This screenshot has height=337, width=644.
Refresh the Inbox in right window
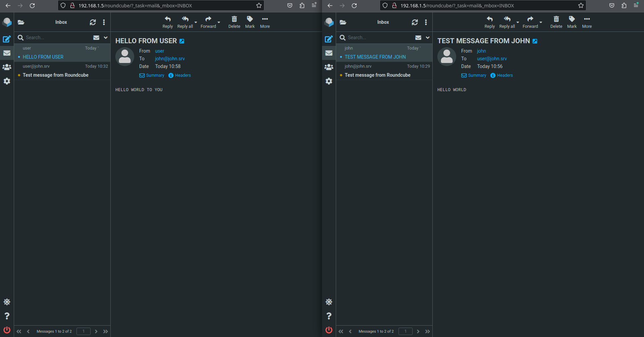point(415,22)
